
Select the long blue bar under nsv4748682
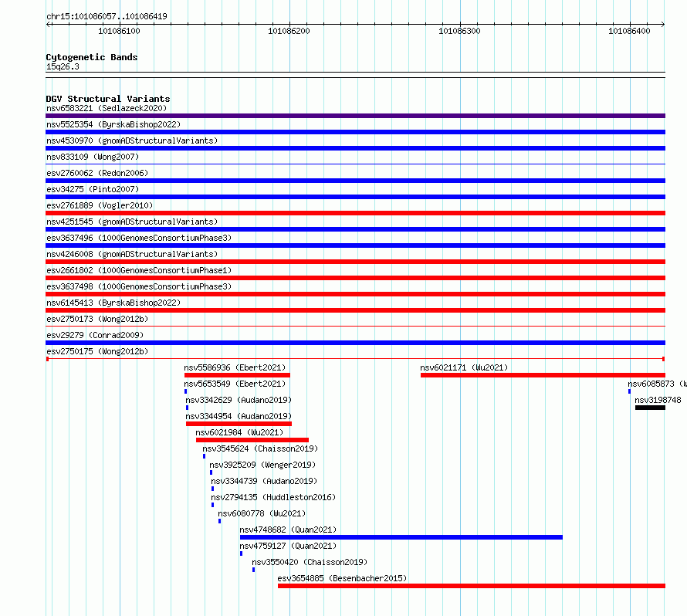click(x=401, y=537)
